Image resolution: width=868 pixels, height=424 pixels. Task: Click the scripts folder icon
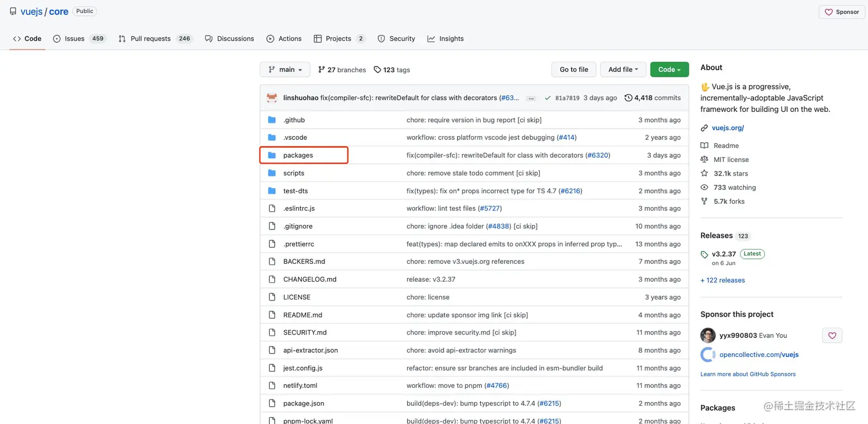(x=272, y=173)
